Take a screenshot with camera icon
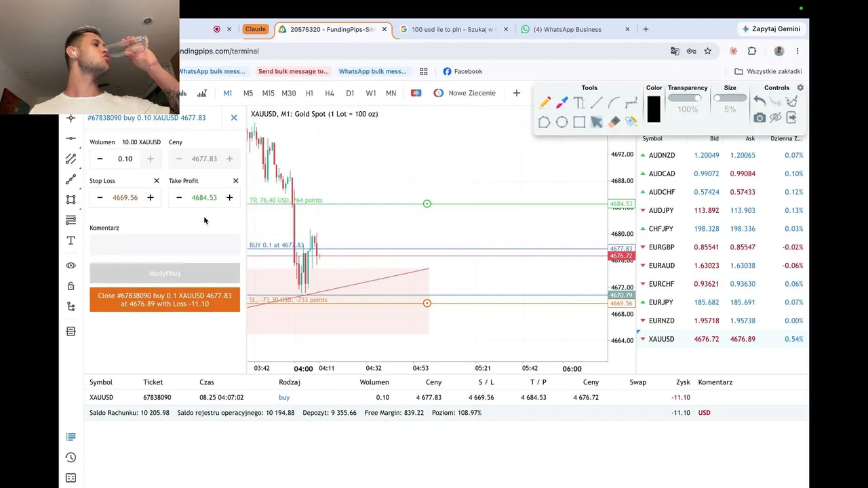This screenshot has width=868, height=488. (x=759, y=118)
